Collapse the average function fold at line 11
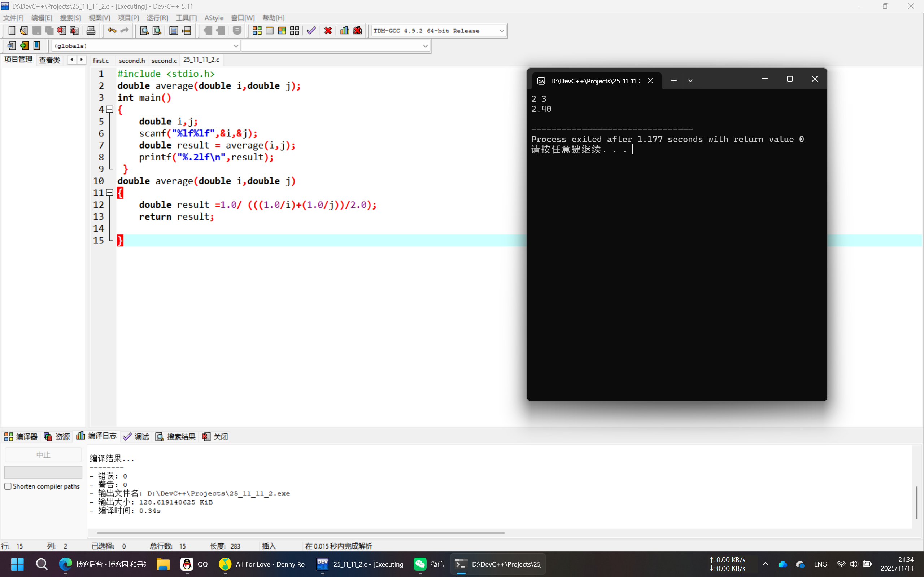The height and width of the screenshot is (577, 924). (x=110, y=193)
